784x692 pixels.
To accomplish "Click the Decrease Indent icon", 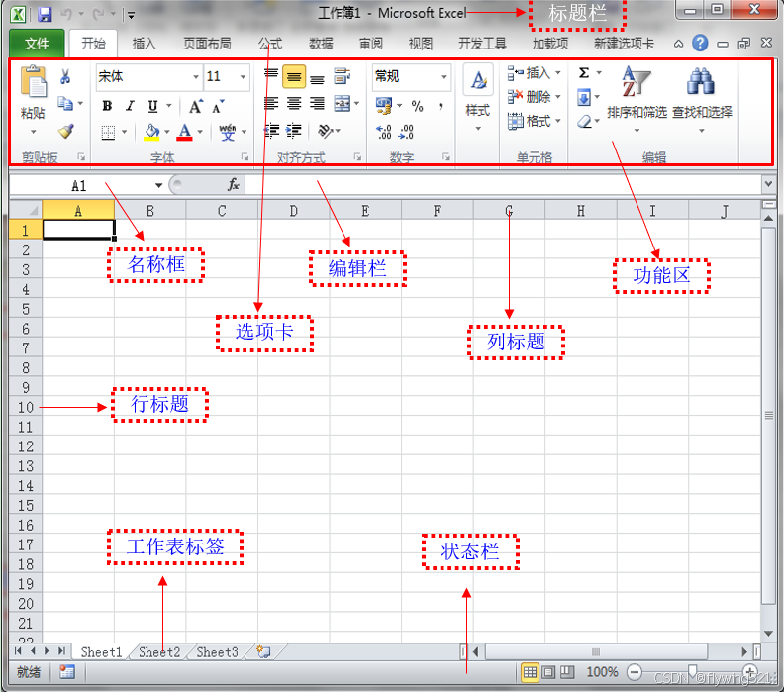I will [271, 131].
